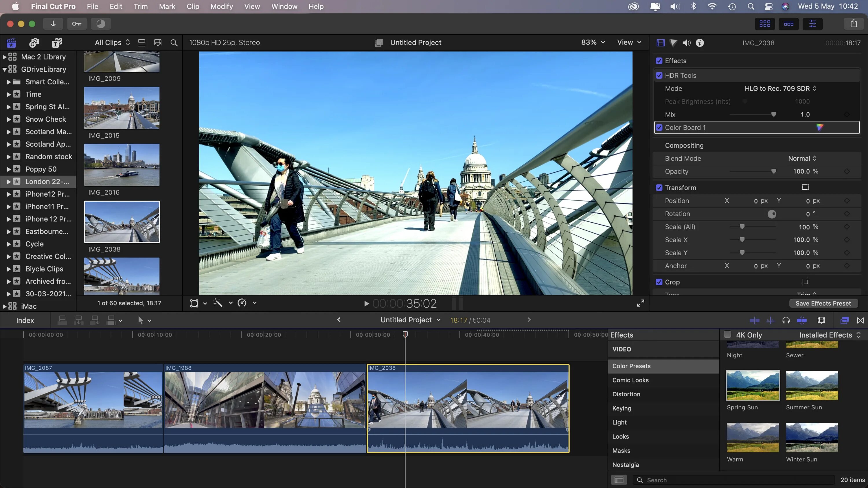
Task: Open the Photos and Audio sidebar
Action: (34, 43)
